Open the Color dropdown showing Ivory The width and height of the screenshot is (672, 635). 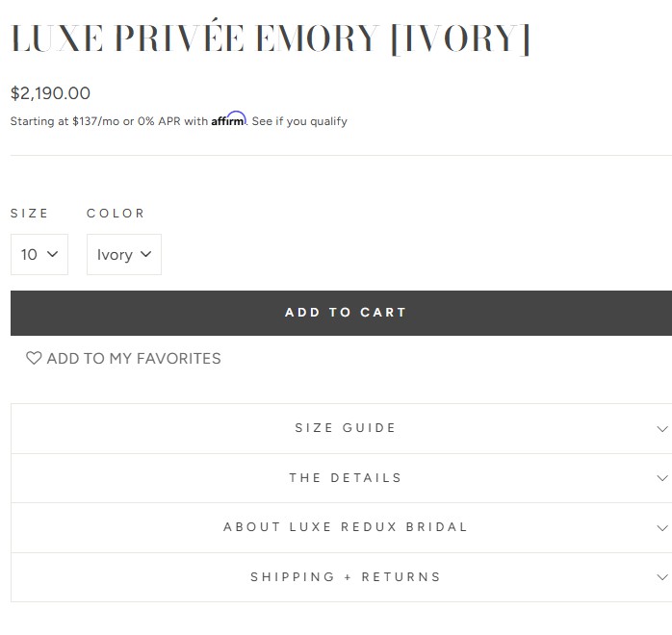[123, 254]
